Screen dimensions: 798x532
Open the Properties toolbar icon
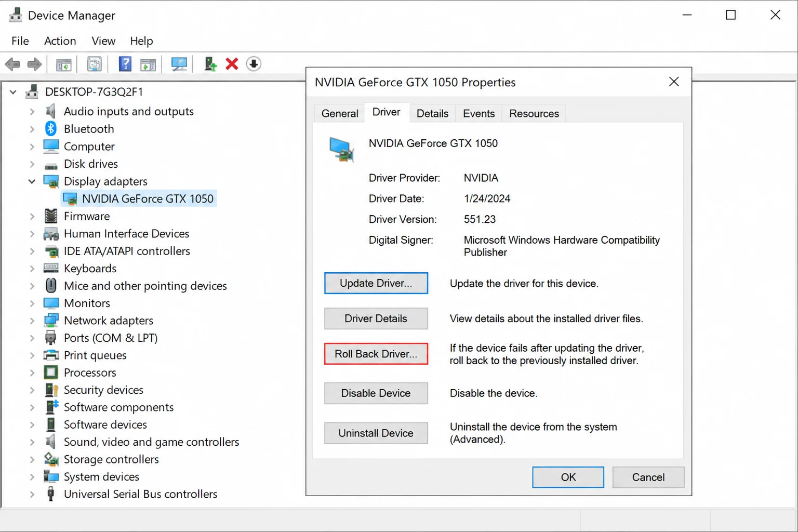(94, 64)
